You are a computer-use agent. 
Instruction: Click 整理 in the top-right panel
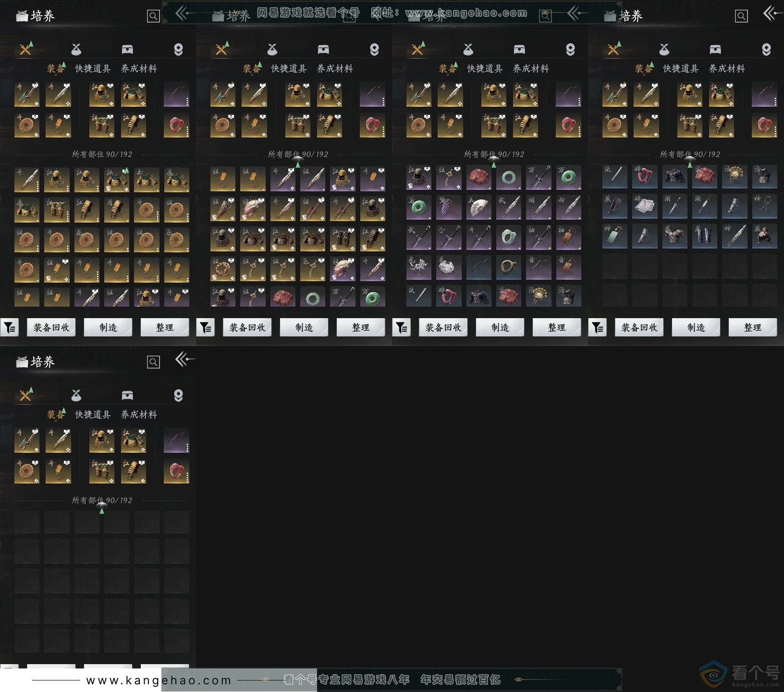(753, 327)
